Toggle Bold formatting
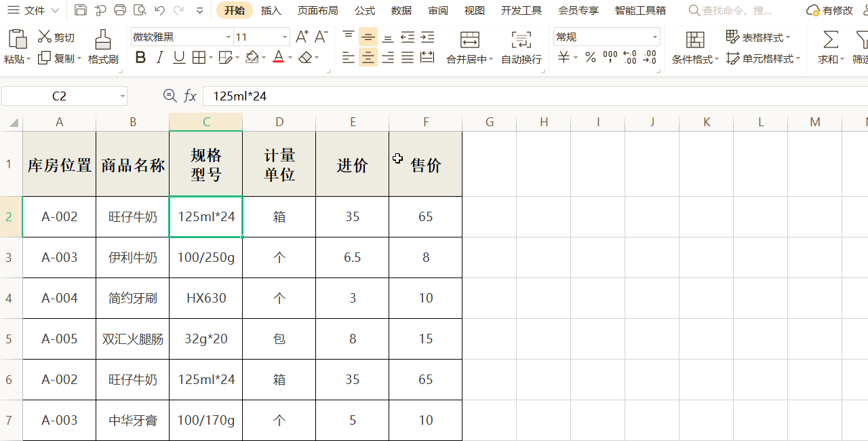Image resolution: width=868 pixels, height=441 pixels. 140,58
